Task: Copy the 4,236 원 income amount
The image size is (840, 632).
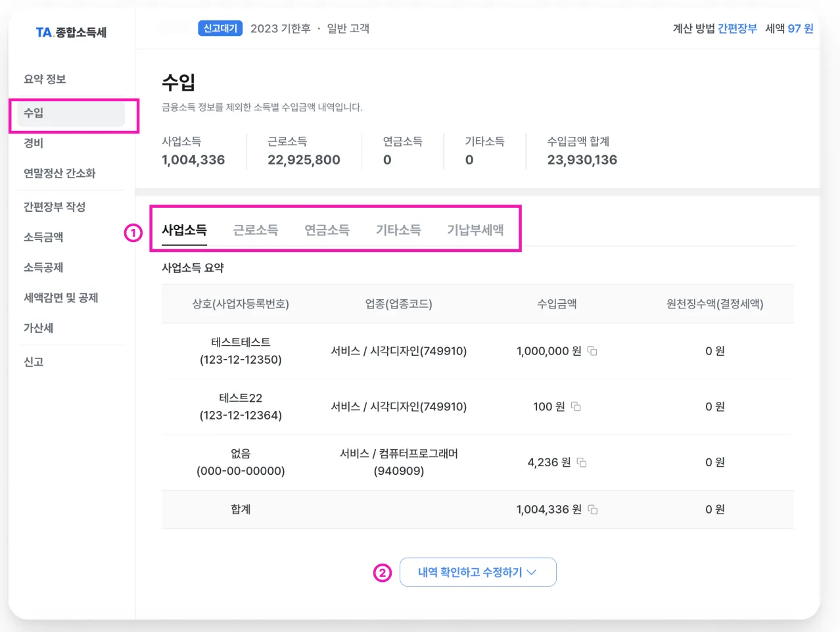Action: [582, 463]
